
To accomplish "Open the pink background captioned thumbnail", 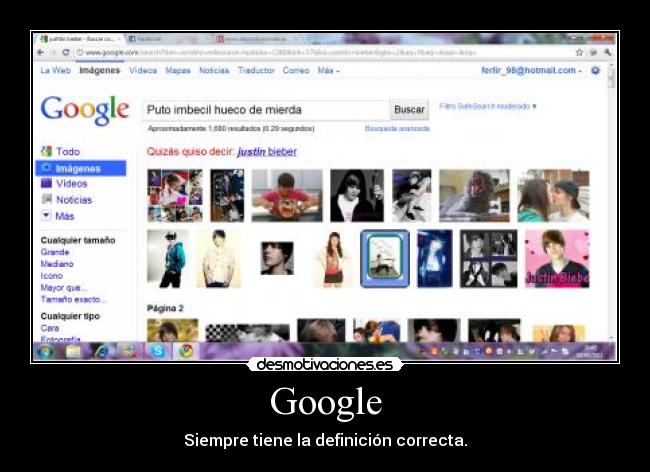I will (x=557, y=259).
